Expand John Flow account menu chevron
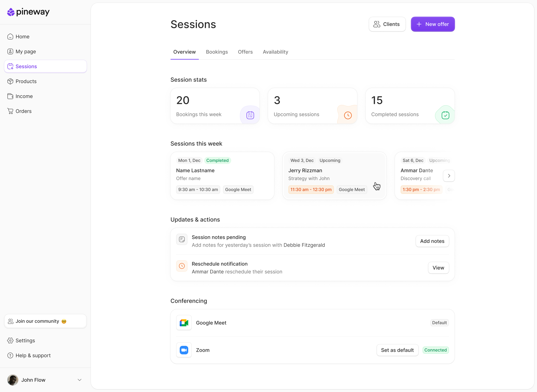This screenshot has height=392, width=537. 80,380
